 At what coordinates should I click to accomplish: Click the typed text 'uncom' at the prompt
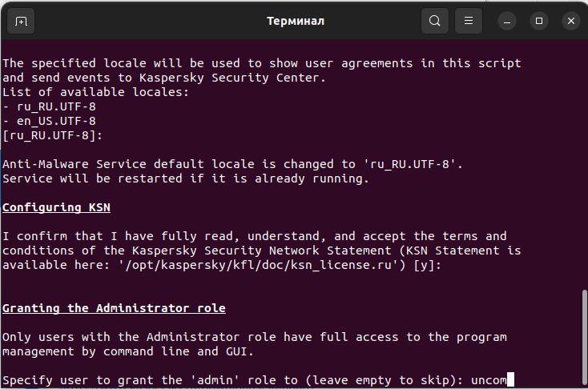pos(489,380)
